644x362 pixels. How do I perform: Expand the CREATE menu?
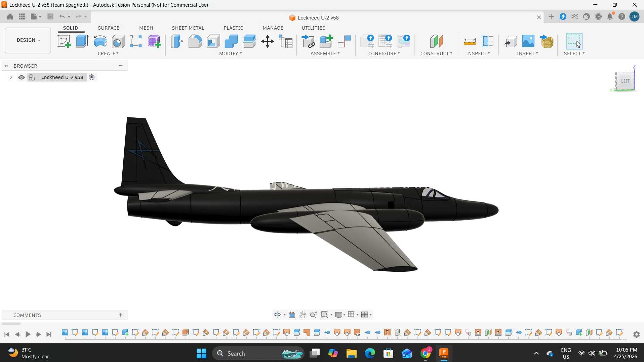(x=108, y=53)
